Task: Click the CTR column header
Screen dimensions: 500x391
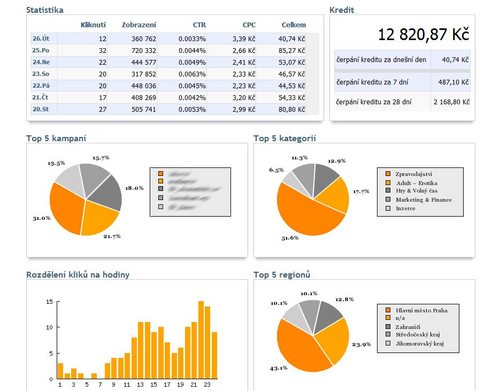Action: pyautogui.click(x=199, y=25)
